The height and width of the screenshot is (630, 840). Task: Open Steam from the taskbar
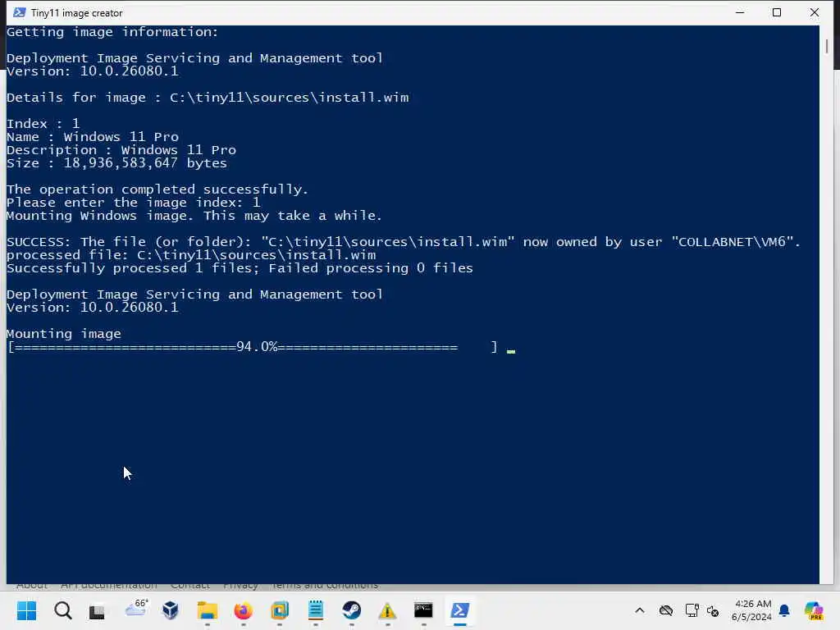click(351, 610)
